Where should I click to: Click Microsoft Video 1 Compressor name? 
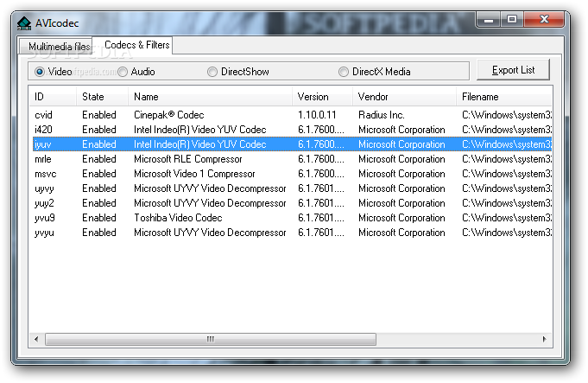pos(194,174)
